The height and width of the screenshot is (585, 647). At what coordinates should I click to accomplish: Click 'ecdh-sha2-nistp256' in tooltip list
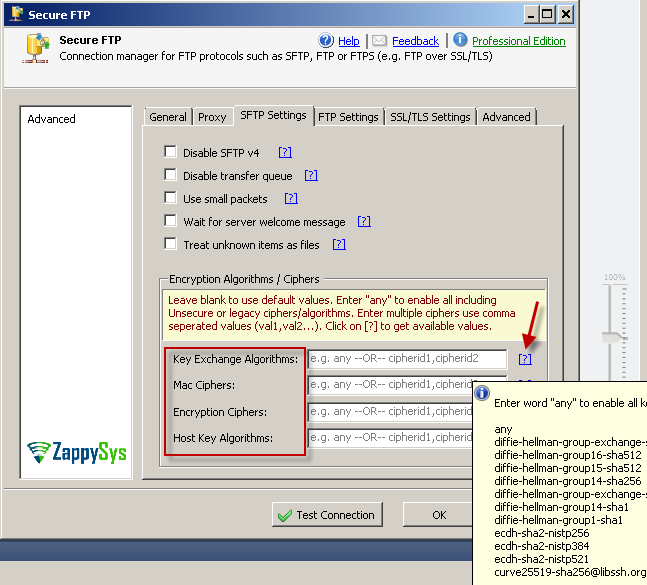click(542, 533)
